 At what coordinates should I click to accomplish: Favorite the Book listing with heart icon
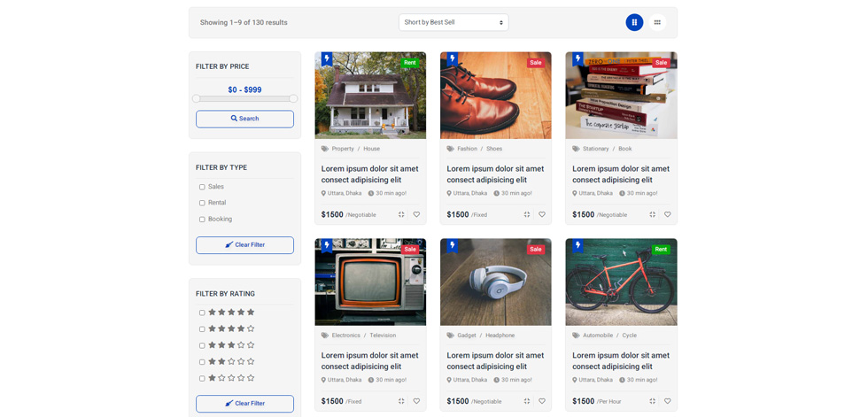click(668, 214)
